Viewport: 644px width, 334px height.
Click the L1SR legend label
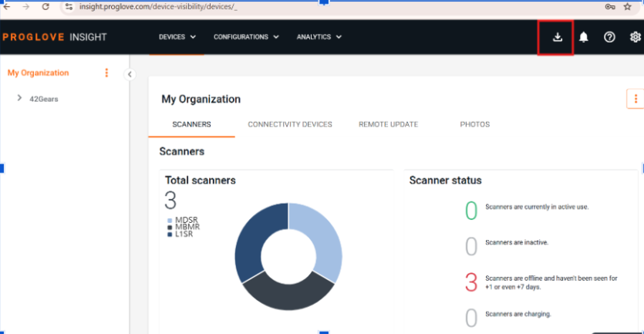click(x=184, y=234)
